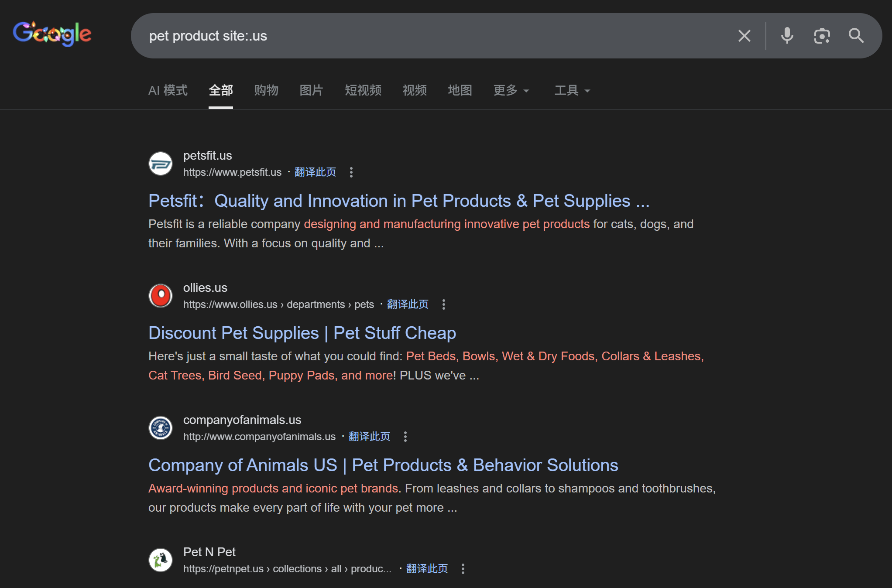
Task: Click the companyofanimals.us favicon
Action: coord(161,428)
